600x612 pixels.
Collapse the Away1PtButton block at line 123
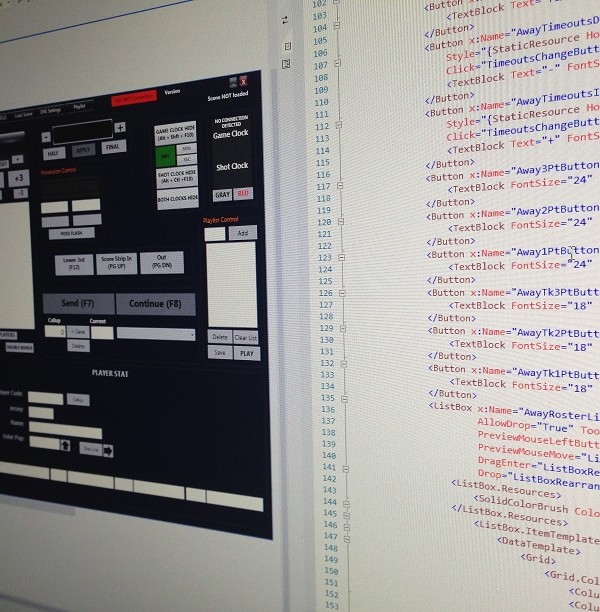tap(342, 258)
